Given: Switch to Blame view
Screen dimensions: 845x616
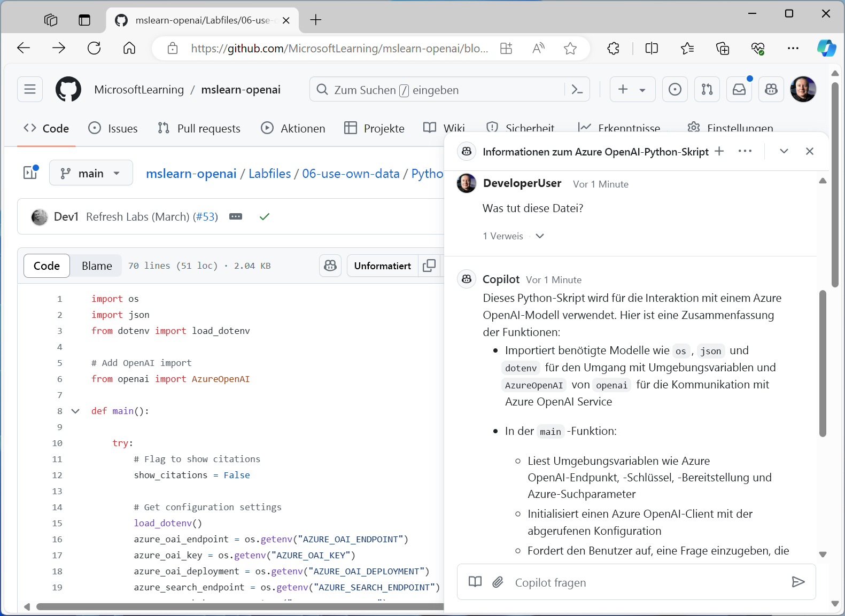Looking at the screenshot, I should tap(97, 266).
